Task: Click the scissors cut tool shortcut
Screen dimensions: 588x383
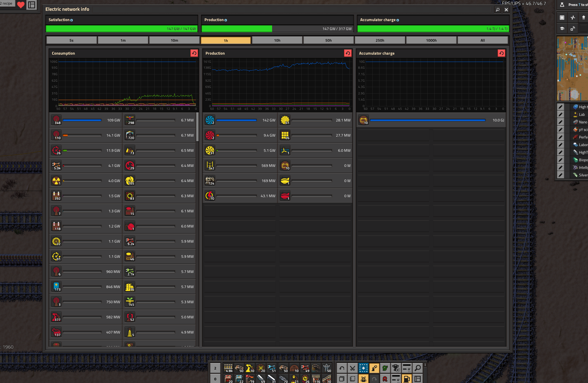Action: [x=352, y=368]
